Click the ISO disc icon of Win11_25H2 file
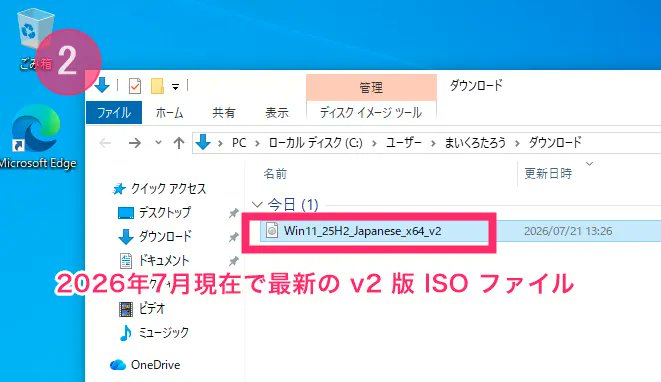Viewport: 661px width, 382px height. pyautogui.click(x=272, y=231)
